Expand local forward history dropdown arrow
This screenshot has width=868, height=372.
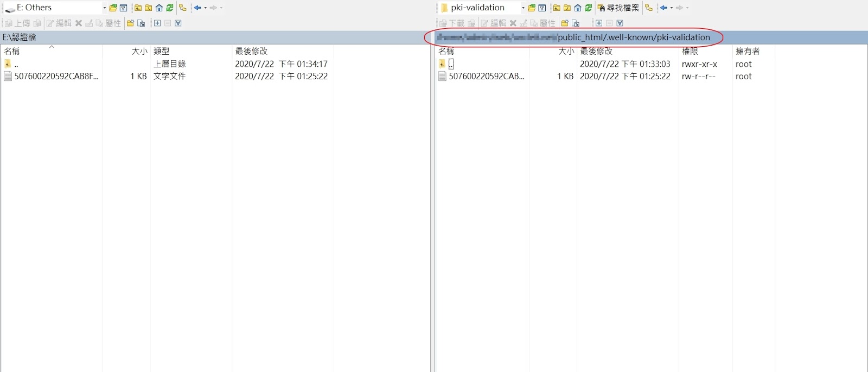point(221,8)
